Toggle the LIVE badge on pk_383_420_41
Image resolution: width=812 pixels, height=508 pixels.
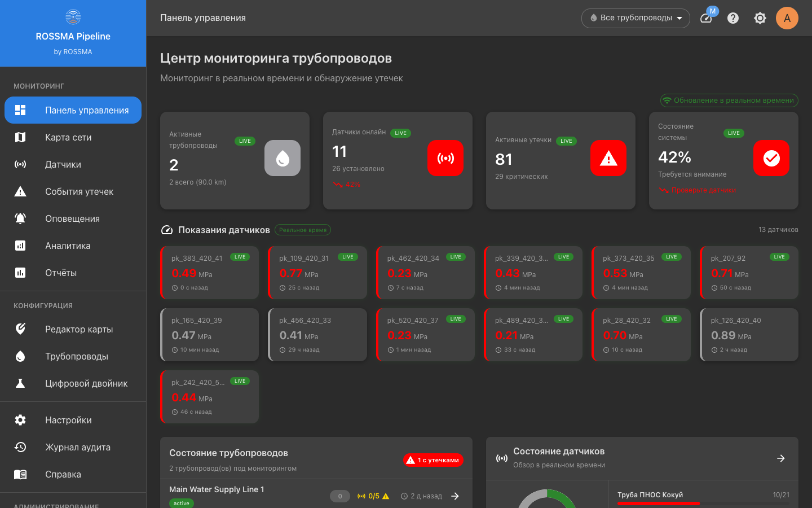tap(240, 256)
